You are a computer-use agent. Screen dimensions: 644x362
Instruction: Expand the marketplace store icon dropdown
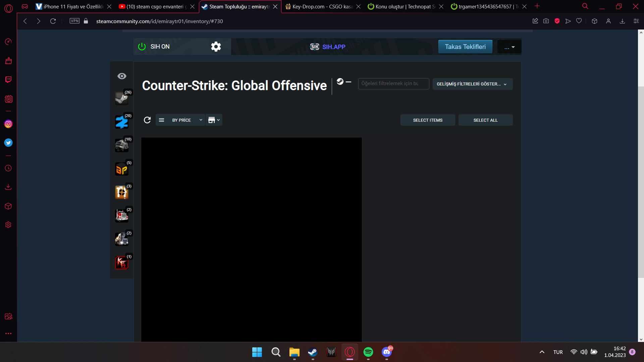pyautogui.click(x=214, y=120)
